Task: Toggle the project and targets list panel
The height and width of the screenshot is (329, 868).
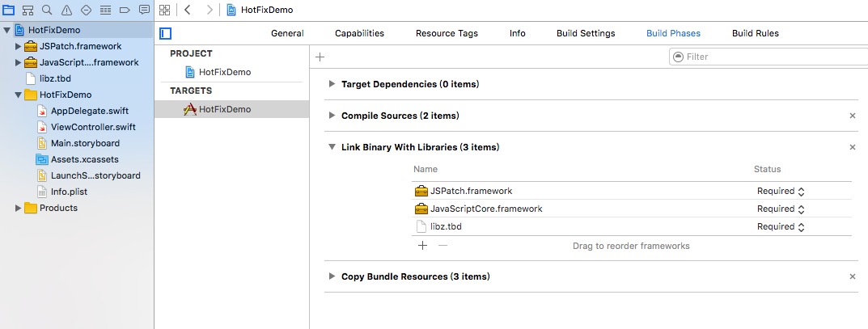Action: pyautogui.click(x=166, y=33)
